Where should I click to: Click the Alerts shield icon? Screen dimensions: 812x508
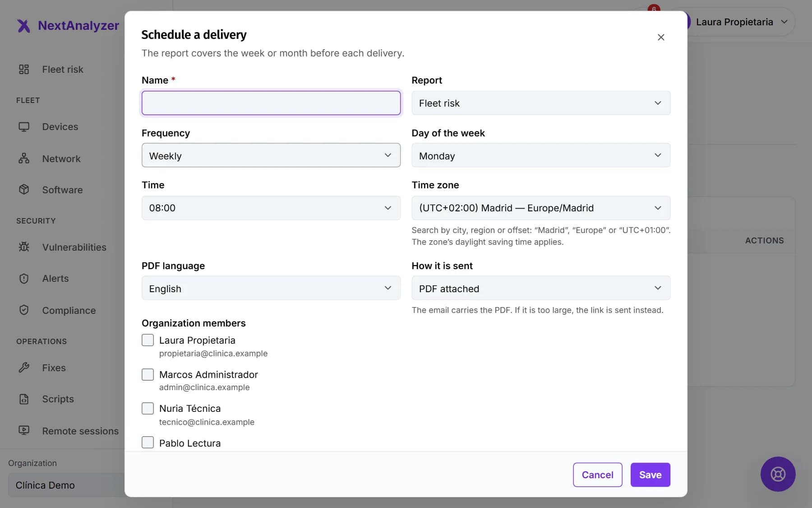[24, 279]
